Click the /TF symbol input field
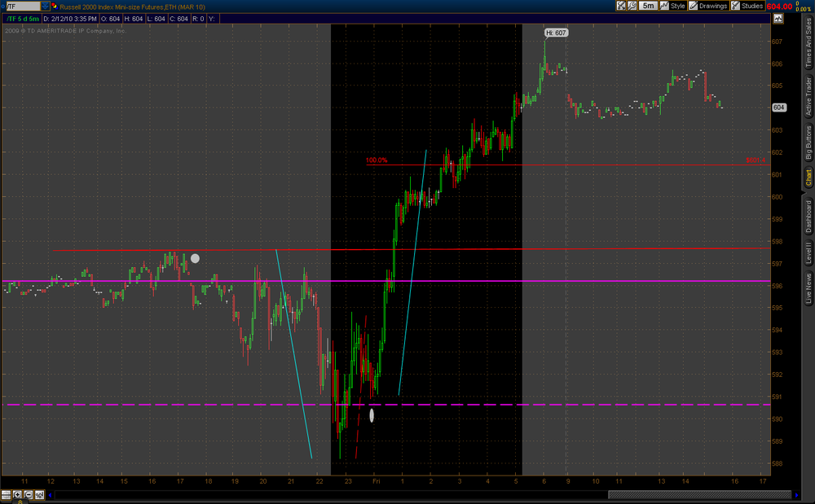Image resolution: width=815 pixels, height=504 pixels. pyautogui.click(x=22, y=7)
